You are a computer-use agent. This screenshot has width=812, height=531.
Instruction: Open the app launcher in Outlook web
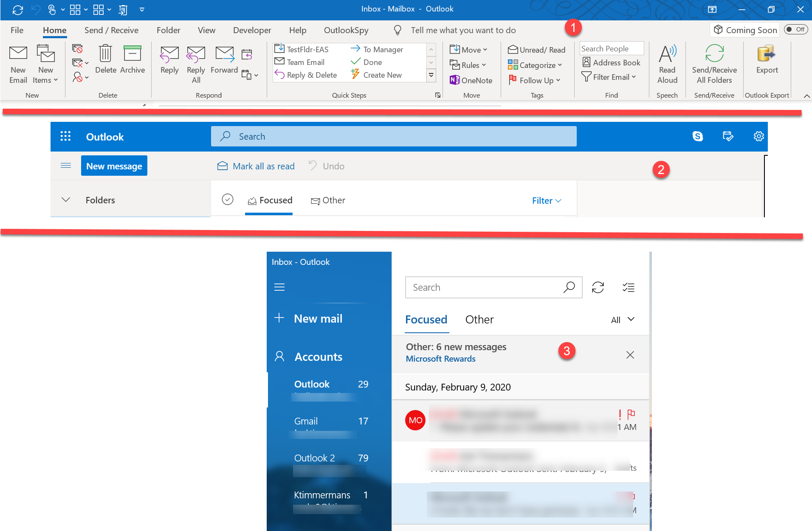point(65,136)
